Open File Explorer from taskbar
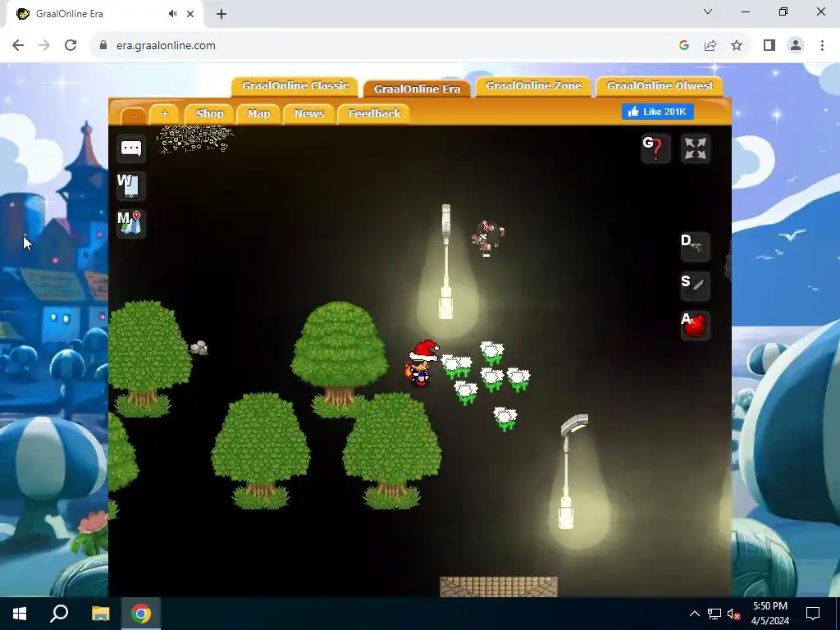The width and height of the screenshot is (840, 630). click(x=100, y=614)
